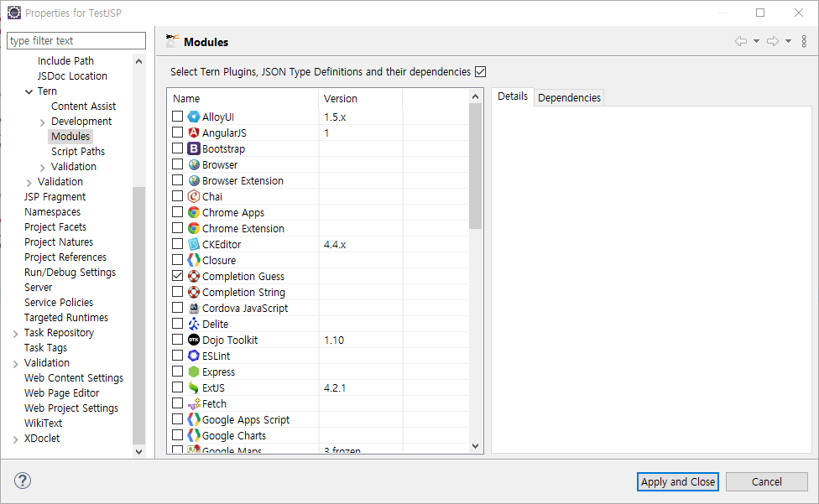Click the Fetch module icon
Image resolution: width=819 pixels, height=504 pixels.
(x=195, y=404)
